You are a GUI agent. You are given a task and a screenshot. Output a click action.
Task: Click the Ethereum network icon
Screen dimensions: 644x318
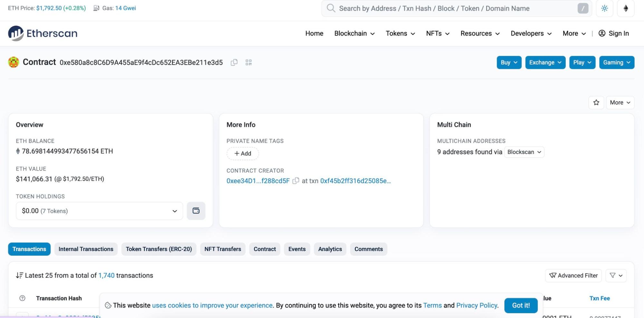[626, 8]
